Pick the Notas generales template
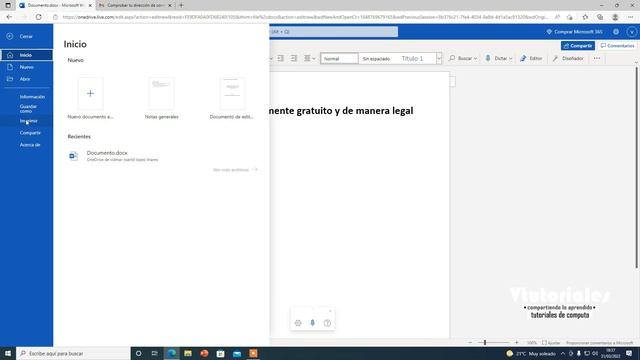Image resolution: width=640 pixels, height=360 pixels. pyautogui.click(x=162, y=93)
